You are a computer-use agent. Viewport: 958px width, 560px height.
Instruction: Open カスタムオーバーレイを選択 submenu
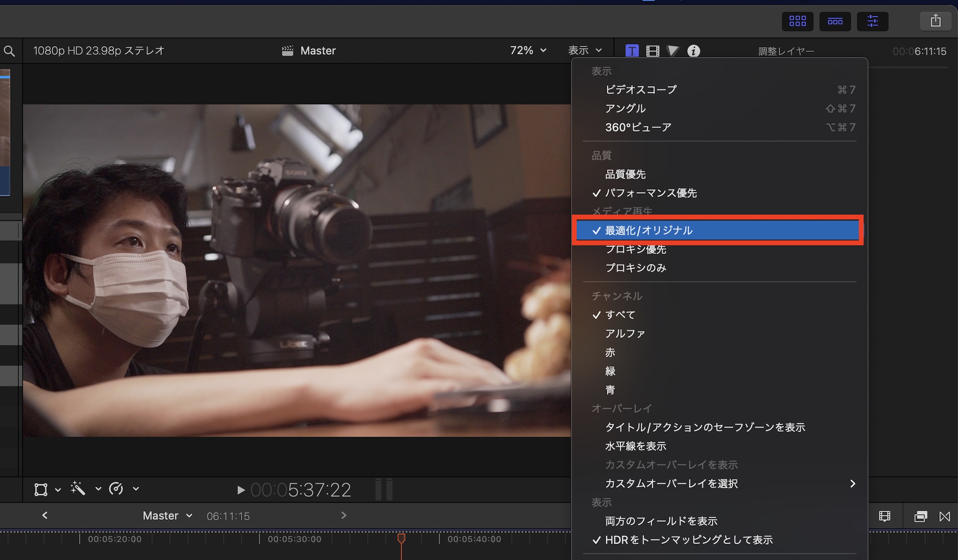click(x=671, y=483)
